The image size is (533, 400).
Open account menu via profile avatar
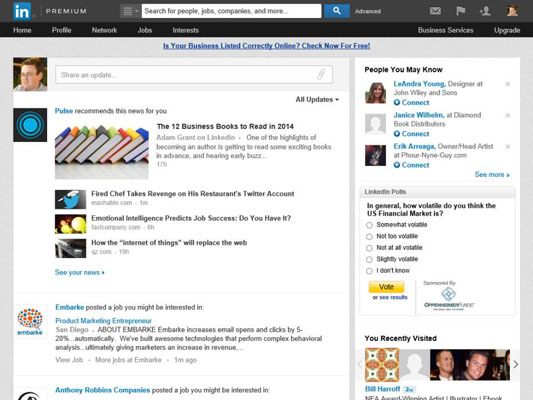pyautogui.click(x=512, y=11)
